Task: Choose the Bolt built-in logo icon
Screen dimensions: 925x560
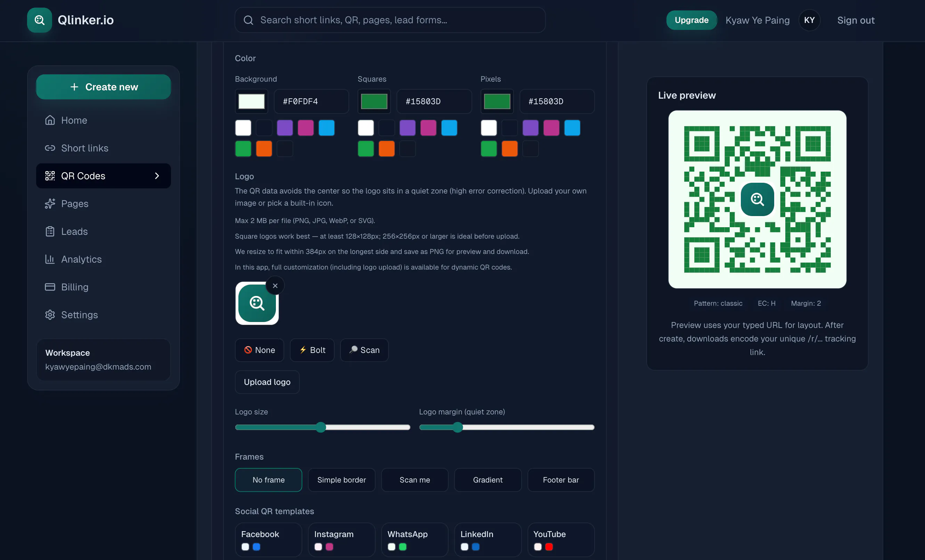Action: [x=312, y=350]
